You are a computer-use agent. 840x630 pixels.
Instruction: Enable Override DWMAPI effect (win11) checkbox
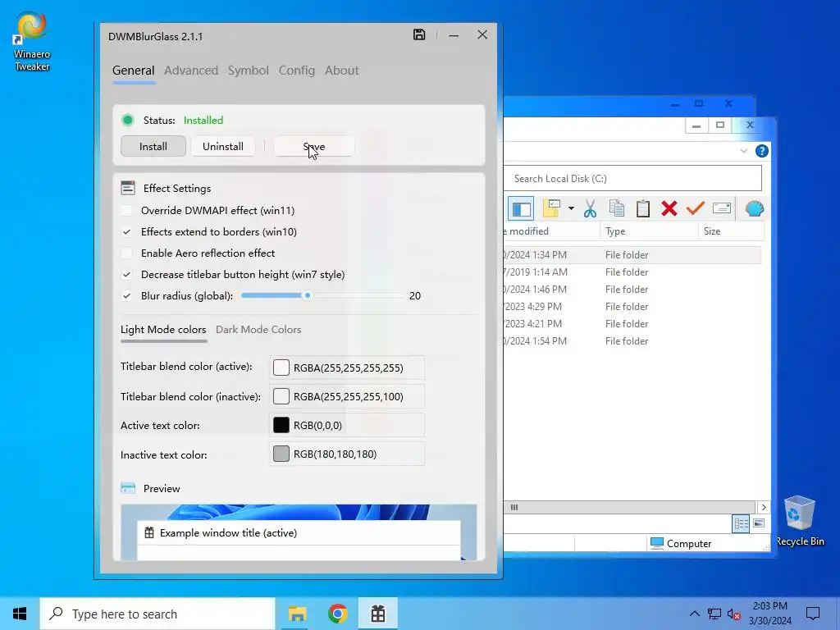click(x=127, y=211)
